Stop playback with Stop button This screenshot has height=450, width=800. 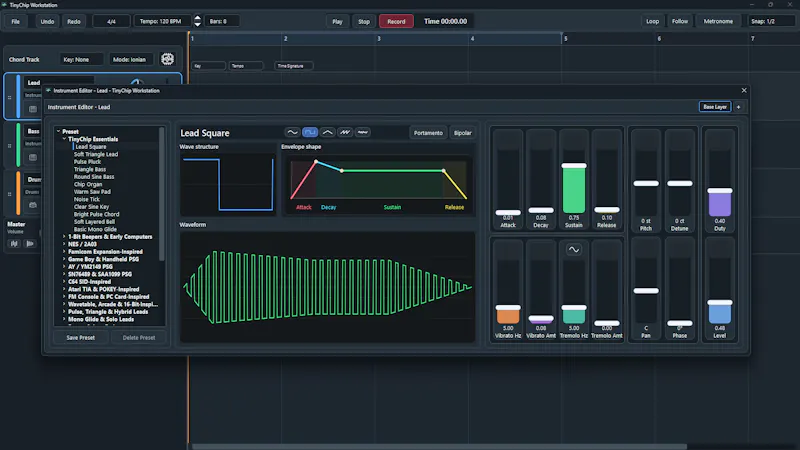coord(364,21)
